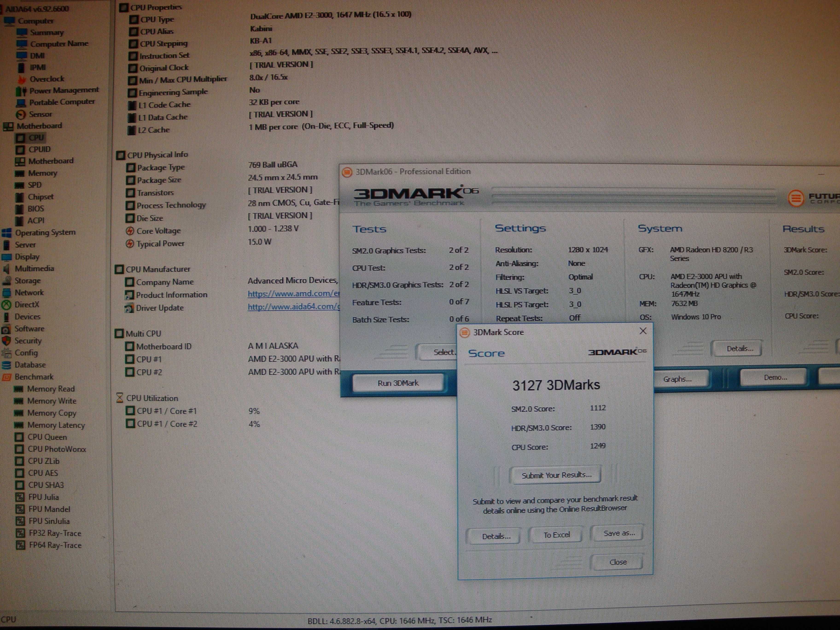840x630 pixels.
Task: Click the BIOS chip icon
Action: tap(19, 209)
